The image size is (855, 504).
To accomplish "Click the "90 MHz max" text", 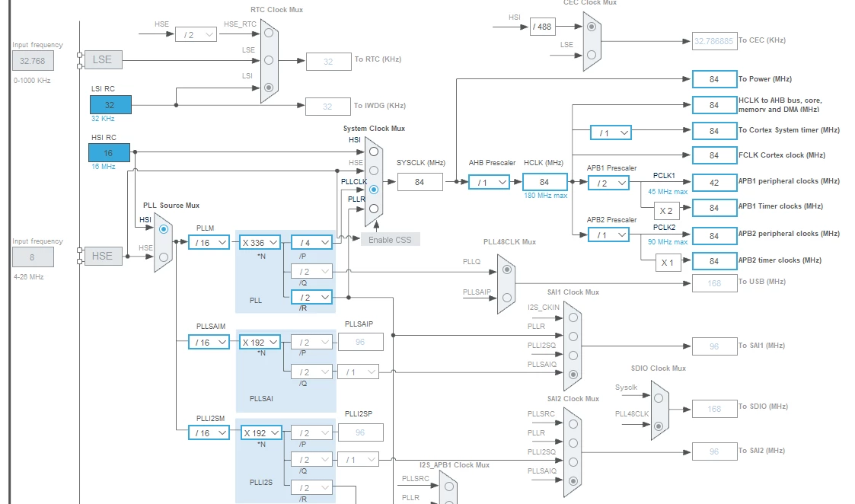I will click(x=668, y=241).
